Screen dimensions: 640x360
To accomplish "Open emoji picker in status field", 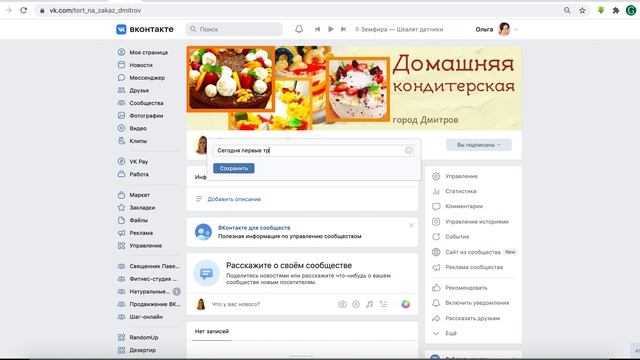I will [x=408, y=150].
